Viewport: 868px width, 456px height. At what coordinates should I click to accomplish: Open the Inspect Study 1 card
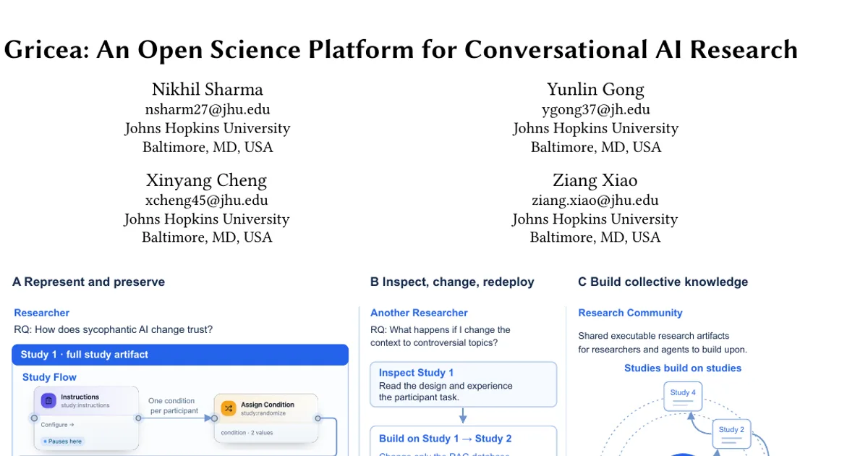(463, 384)
